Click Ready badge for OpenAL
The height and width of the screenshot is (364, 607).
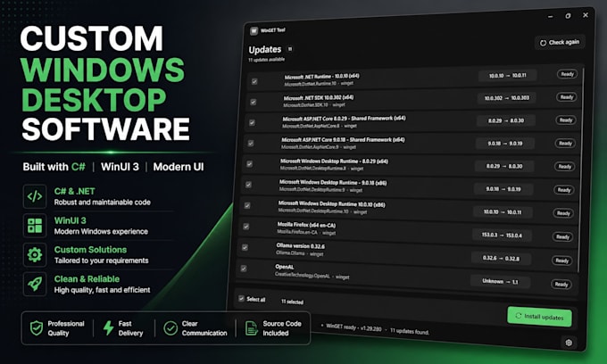(x=561, y=285)
